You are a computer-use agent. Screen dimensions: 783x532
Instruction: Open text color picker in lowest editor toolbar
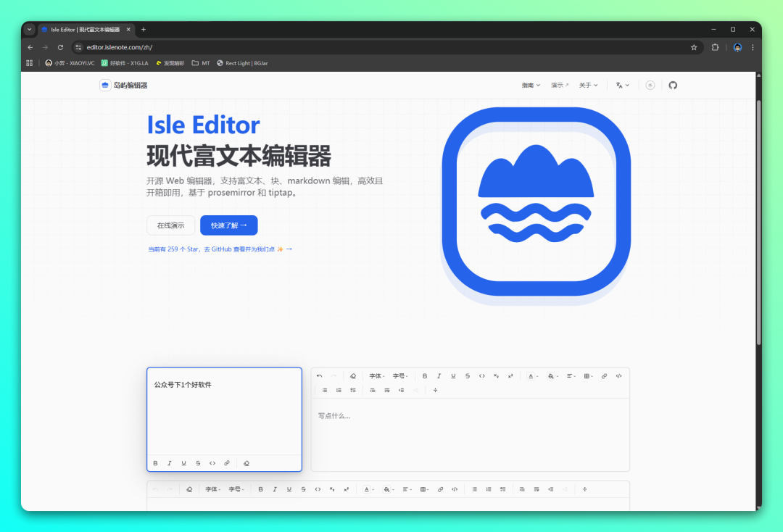(369, 489)
